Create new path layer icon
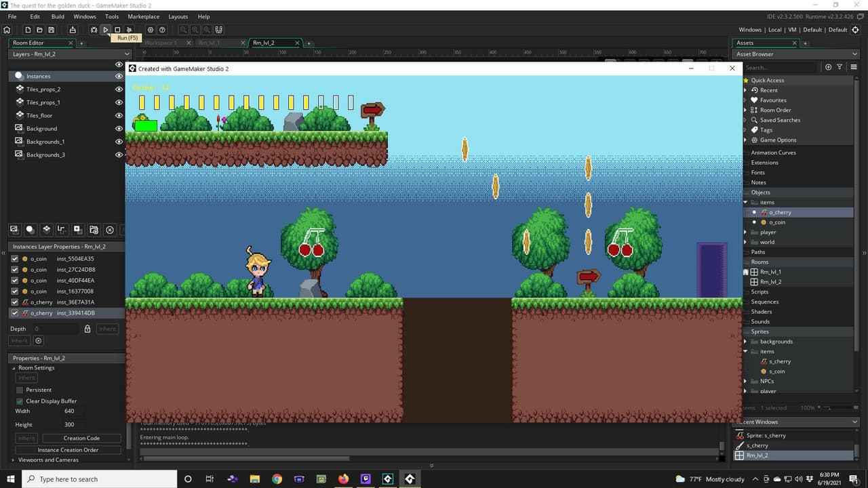Screen dimensions: 868x488 62,230
